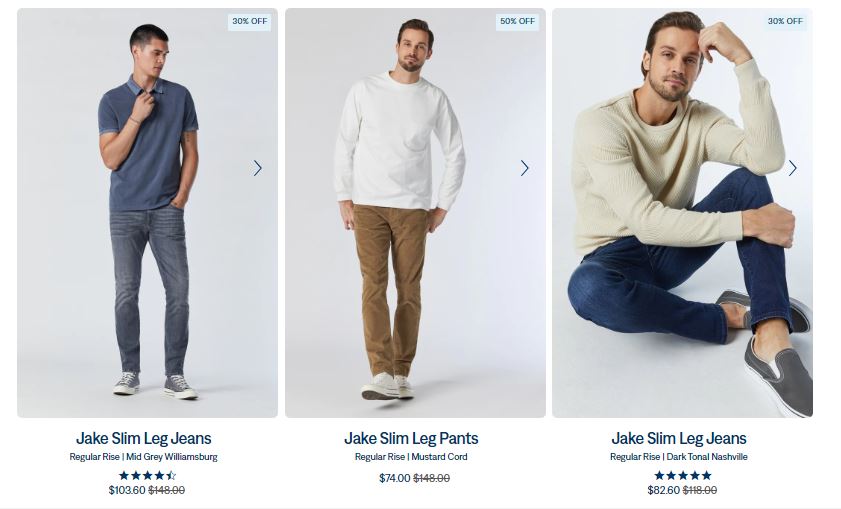Open the grey jeans model photo
The height and width of the screenshot is (509, 841).
147,213
